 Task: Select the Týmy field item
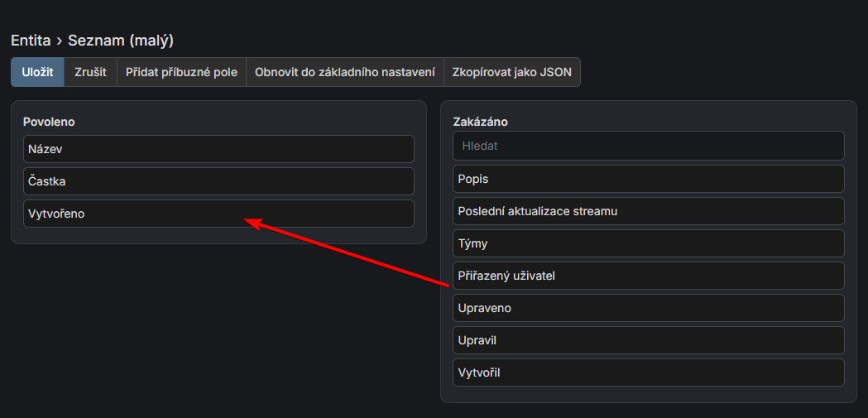click(x=648, y=243)
